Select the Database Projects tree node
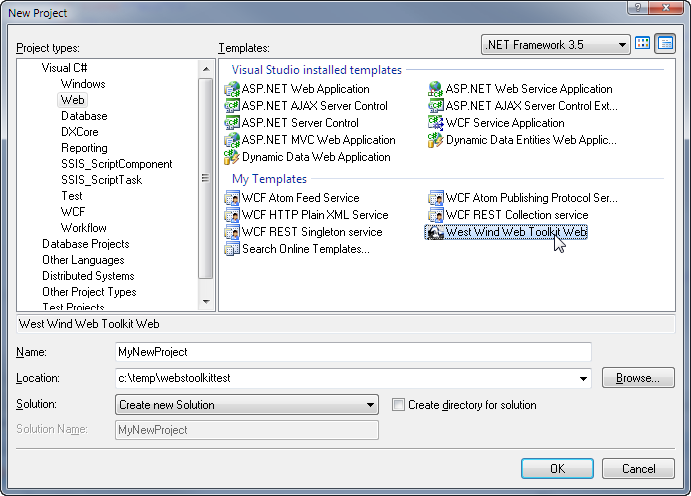 85,244
